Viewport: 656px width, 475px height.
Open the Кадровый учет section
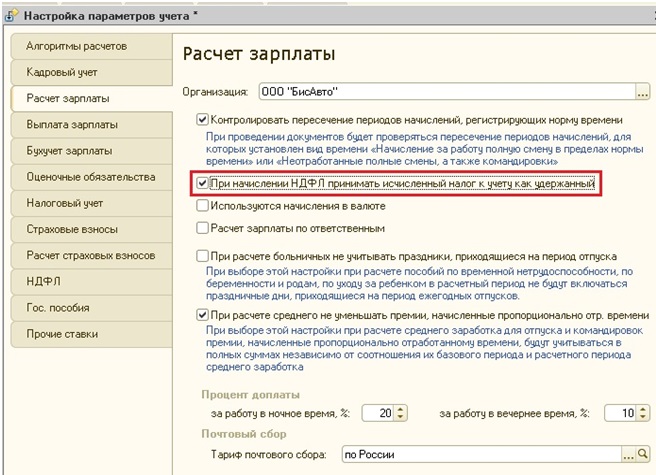[x=91, y=72]
